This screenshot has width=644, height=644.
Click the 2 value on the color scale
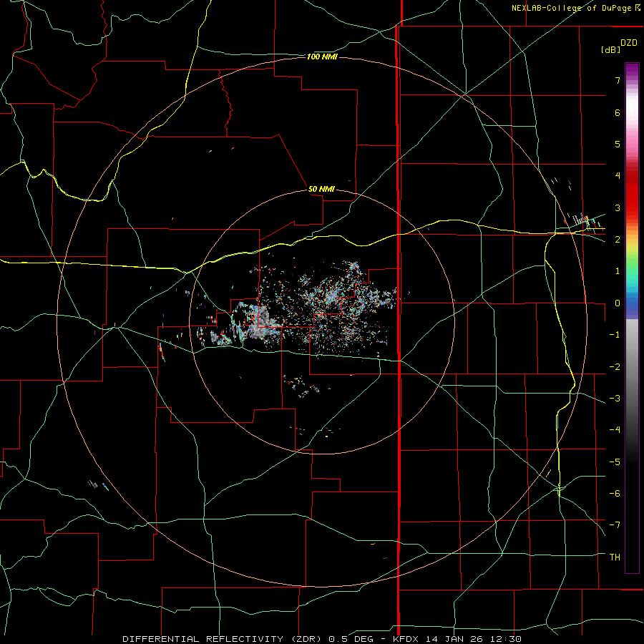point(618,240)
